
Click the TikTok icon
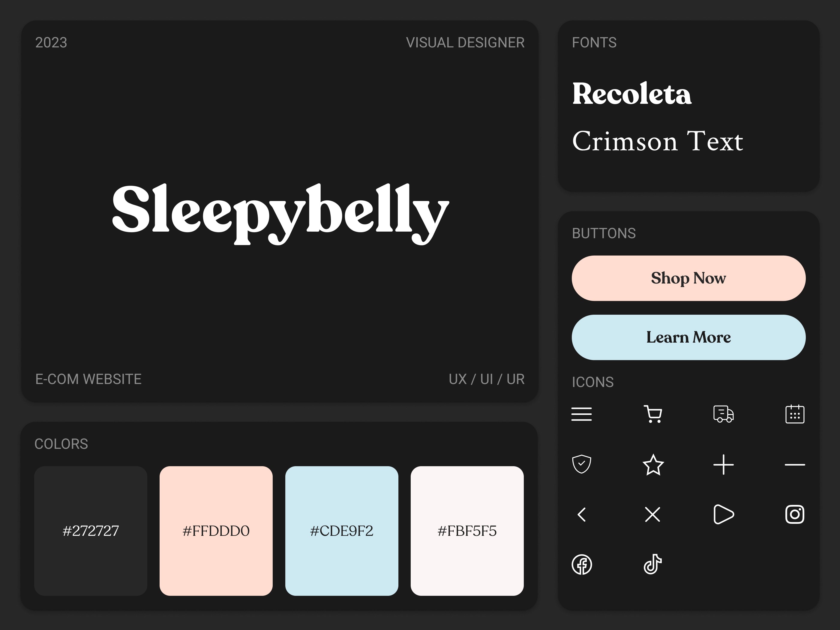[x=652, y=564]
